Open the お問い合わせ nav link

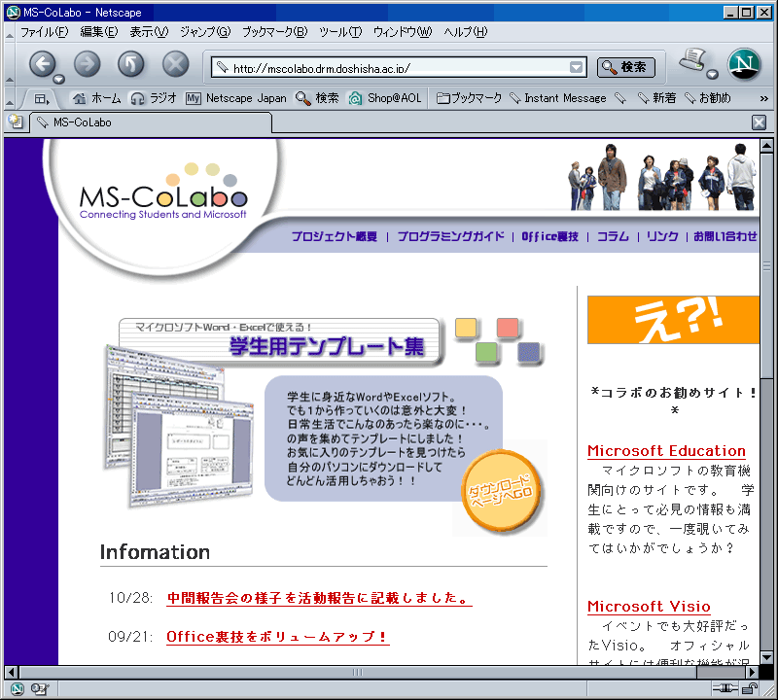[x=725, y=236]
